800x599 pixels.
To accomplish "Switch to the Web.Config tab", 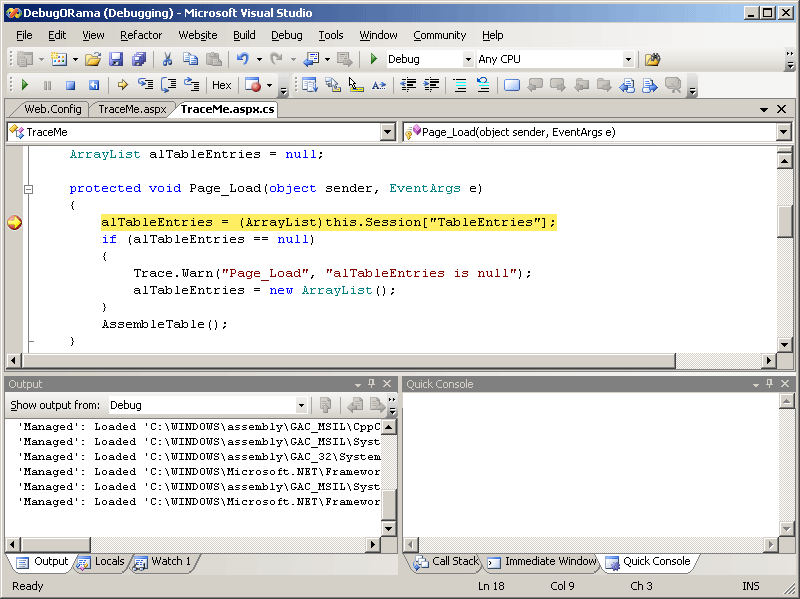I will coord(52,109).
